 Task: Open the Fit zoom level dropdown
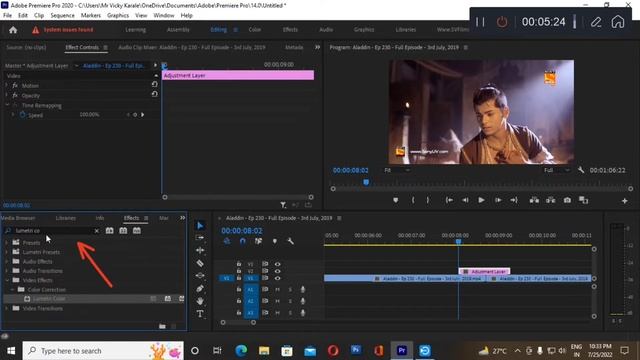point(397,170)
